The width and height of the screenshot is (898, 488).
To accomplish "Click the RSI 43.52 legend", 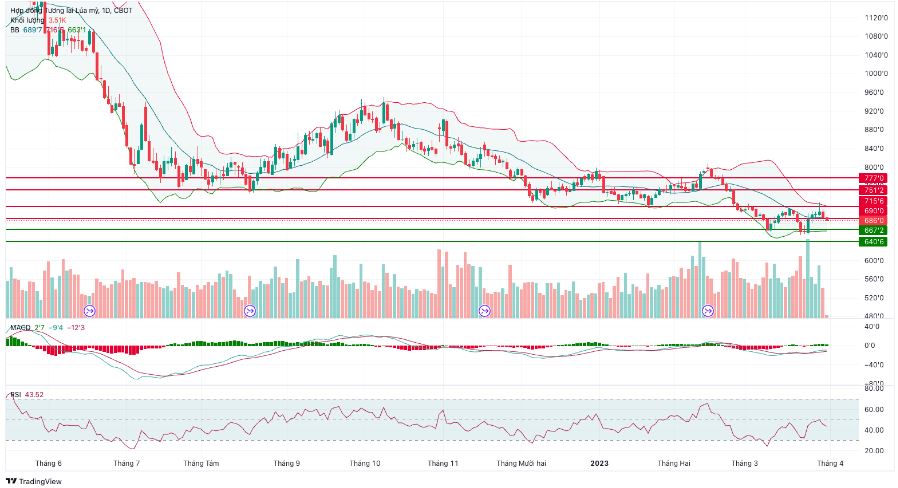I will coord(26,395).
